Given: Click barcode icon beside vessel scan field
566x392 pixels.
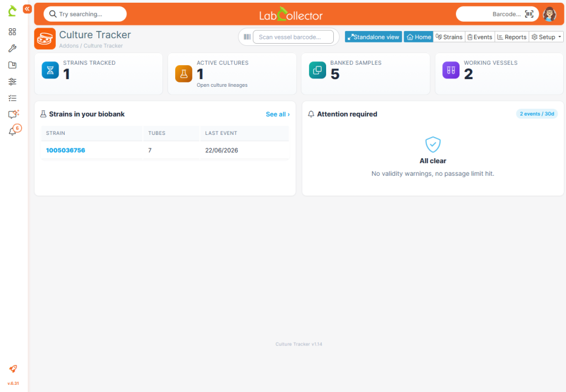Looking at the screenshot, I should [247, 37].
